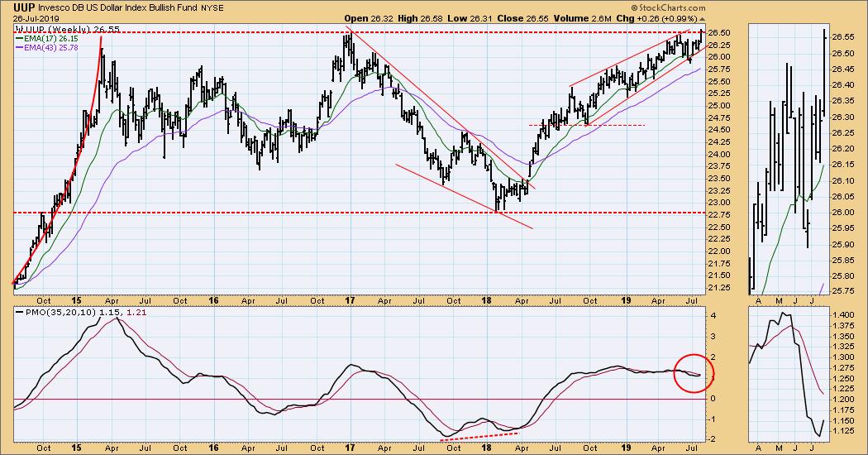Click the StockCharts.com copyright text
Image resolution: width=868 pixels, height=455 pixels.
click(x=669, y=7)
